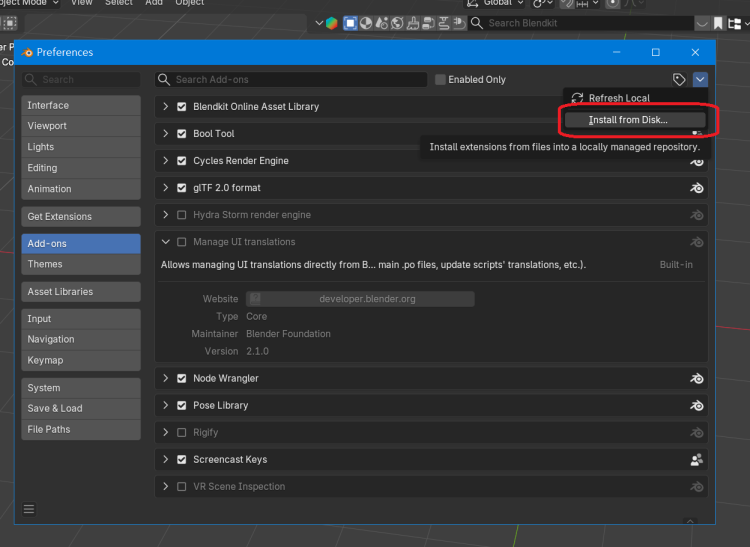Enable the Hydra Storm render engine add-on
750x547 pixels.
[182, 215]
